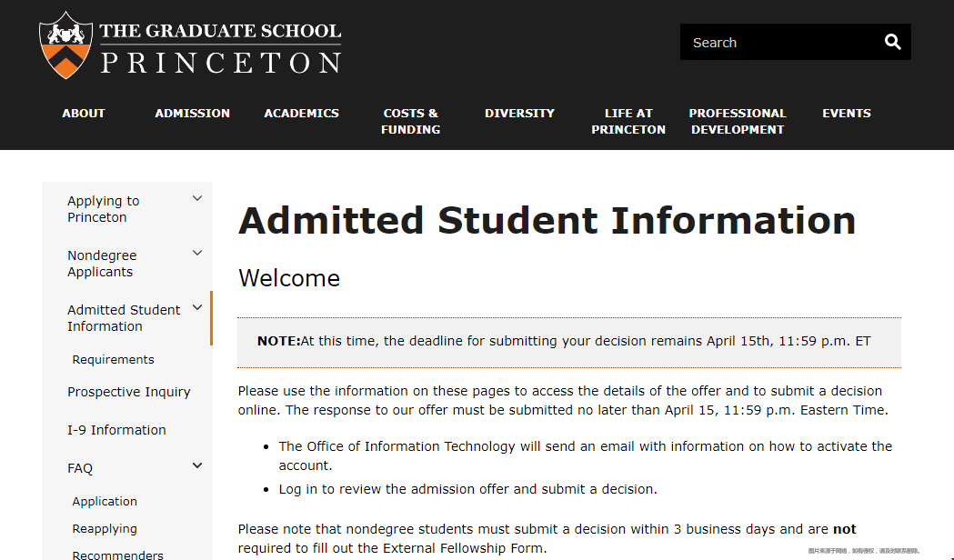954x560 pixels.
Task: Open the Academics menu
Action: click(301, 113)
